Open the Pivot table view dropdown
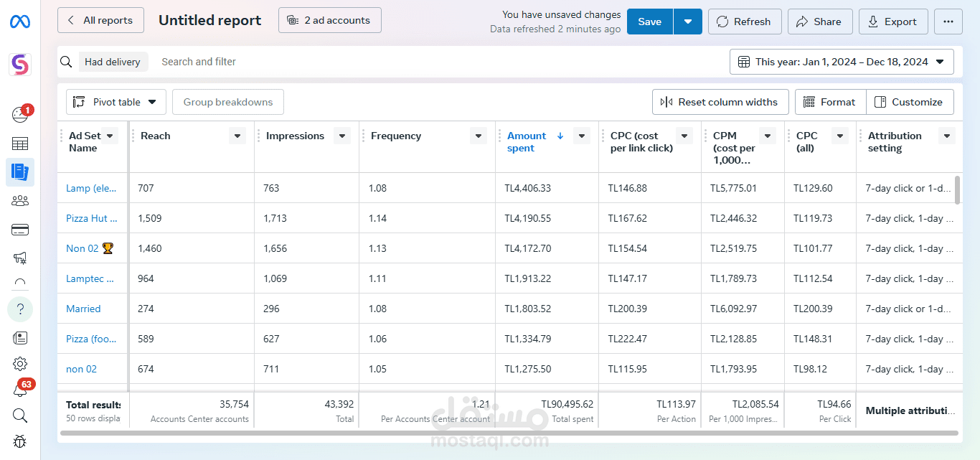The height and width of the screenshot is (460, 980). (116, 102)
